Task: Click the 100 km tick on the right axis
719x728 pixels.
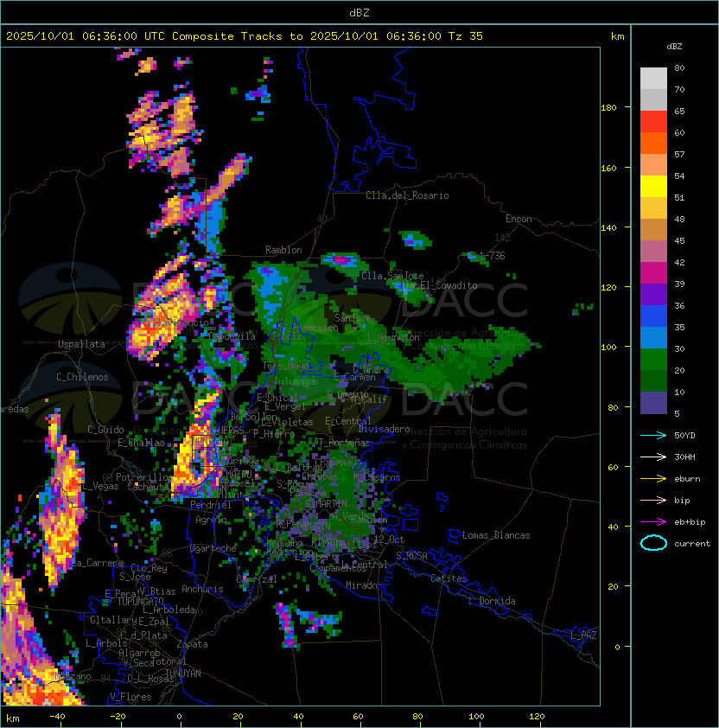Action: click(x=608, y=348)
